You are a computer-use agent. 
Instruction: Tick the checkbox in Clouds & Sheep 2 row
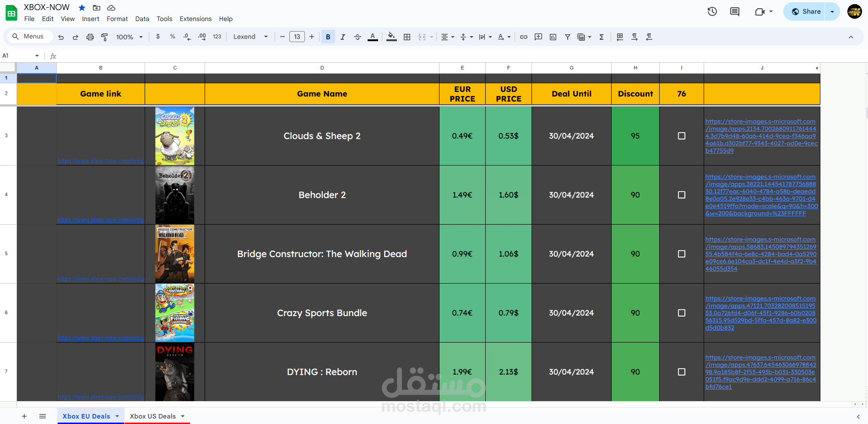point(682,136)
